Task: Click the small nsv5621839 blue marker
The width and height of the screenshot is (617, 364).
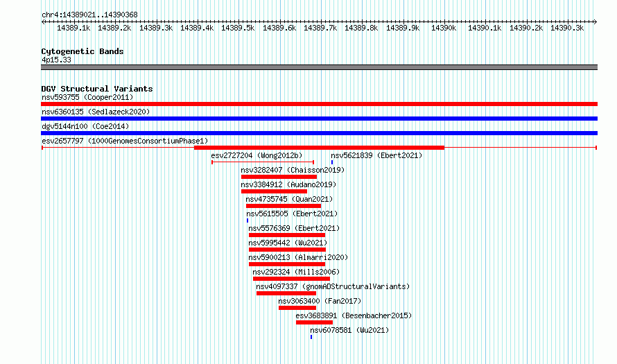Action: [332, 162]
